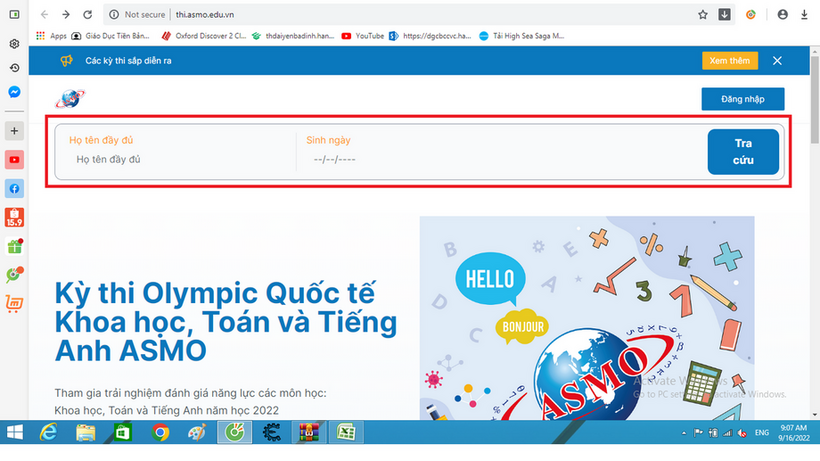Open the YouTube bookmark in bookmarks bar
Image resolution: width=820 pixels, height=461 pixels.
click(363, 35)
